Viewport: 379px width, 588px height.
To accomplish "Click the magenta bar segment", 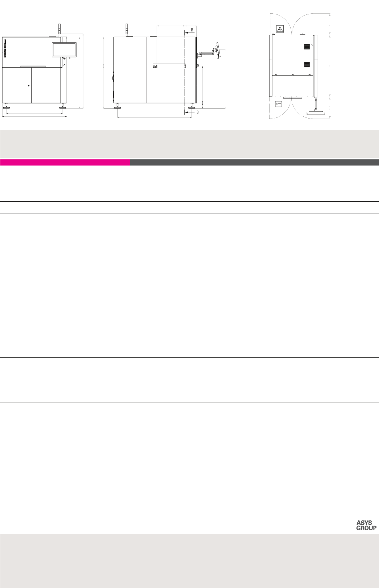I will coord(65,163).
